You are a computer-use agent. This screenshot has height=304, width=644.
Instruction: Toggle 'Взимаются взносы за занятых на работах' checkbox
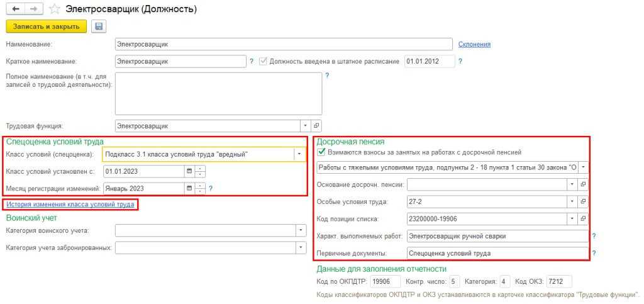(321, 152)
